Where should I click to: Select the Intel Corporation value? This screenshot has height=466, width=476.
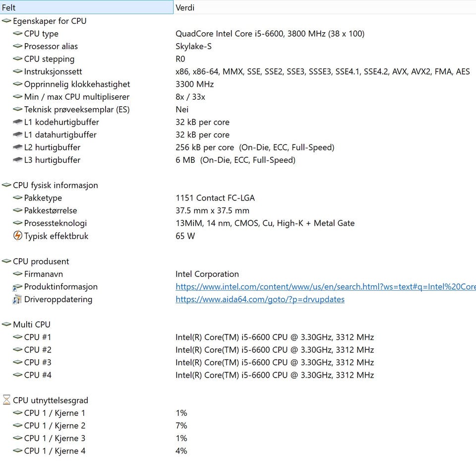(x=207, y=274)
